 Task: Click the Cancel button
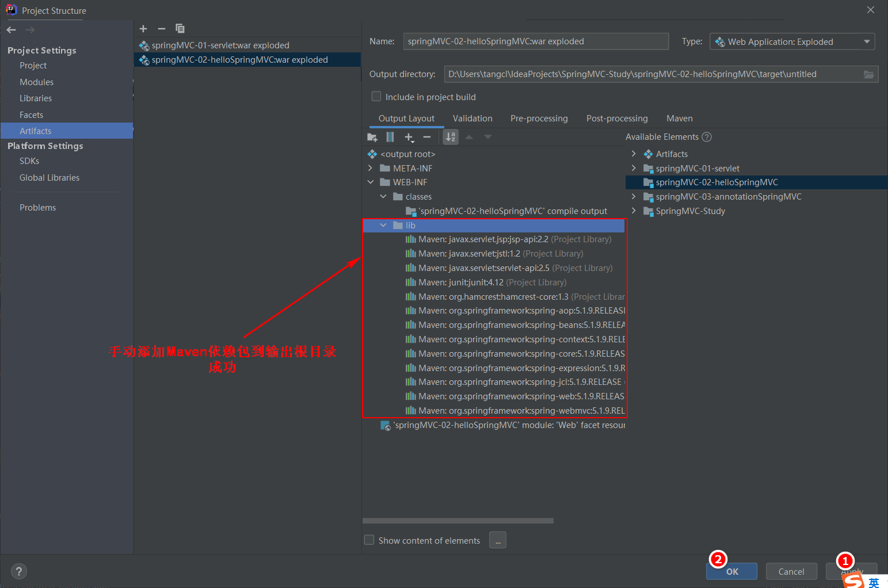coord(791,571)
